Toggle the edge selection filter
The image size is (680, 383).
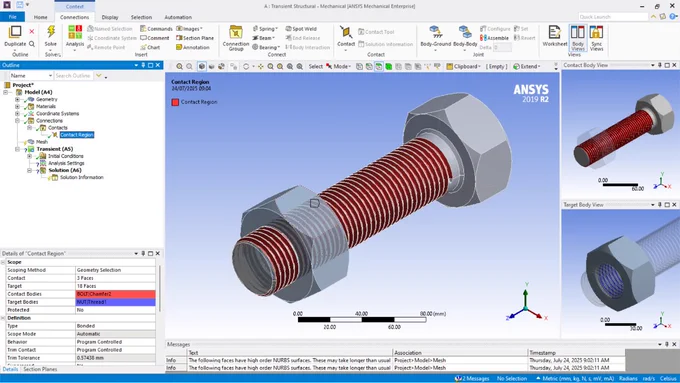pyautogui.click(x=369, y=66)
